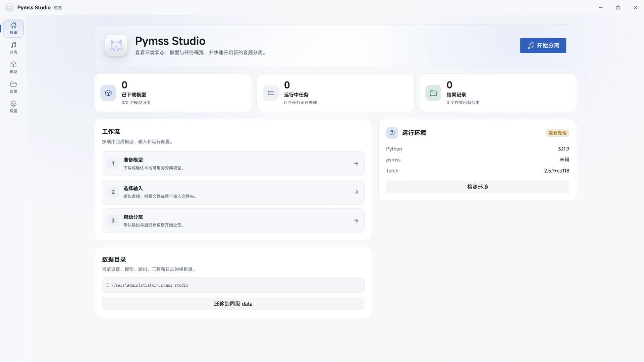Click the question mark icon beside 运行环境
The height and width of the screenshot is (362, 644).
(392, 133)
